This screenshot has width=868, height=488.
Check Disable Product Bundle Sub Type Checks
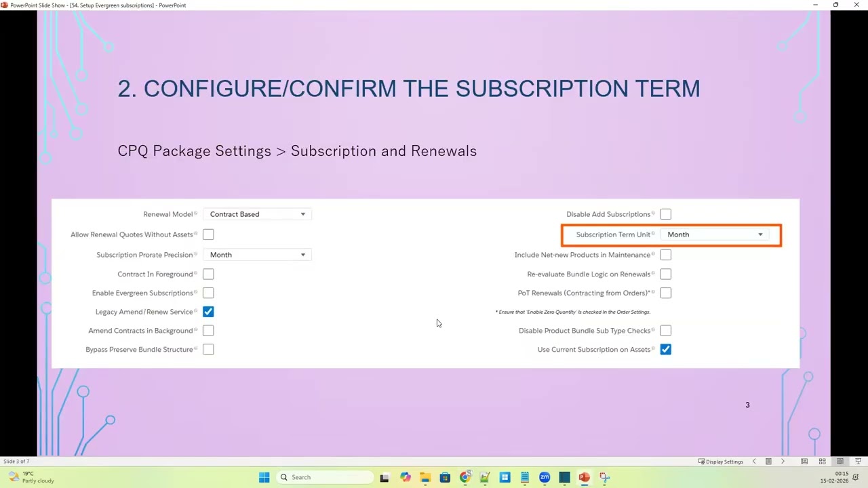click(666, 331)
